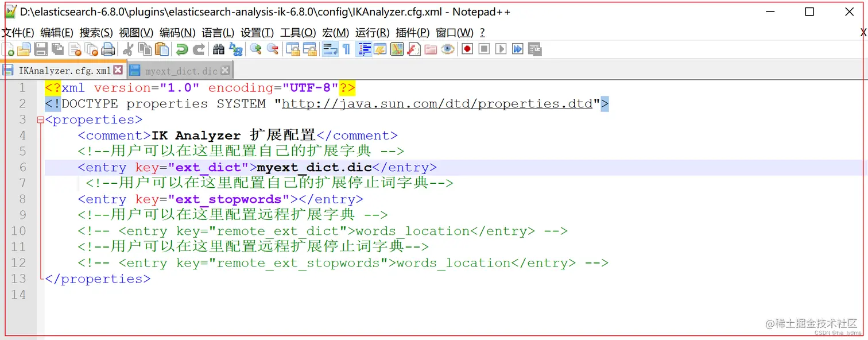
Task: Open the 视图(V) menu
Action: pos(136,33)
